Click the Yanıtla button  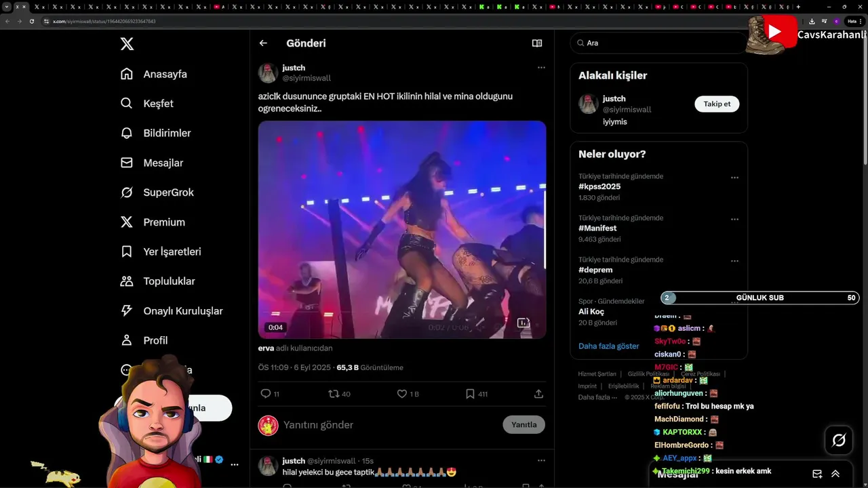pos(524,424)
